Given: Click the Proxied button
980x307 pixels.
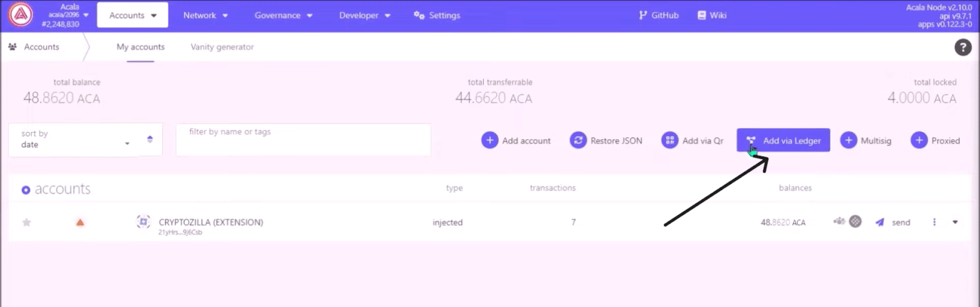Looking at the screenshot, I should 936,141.
